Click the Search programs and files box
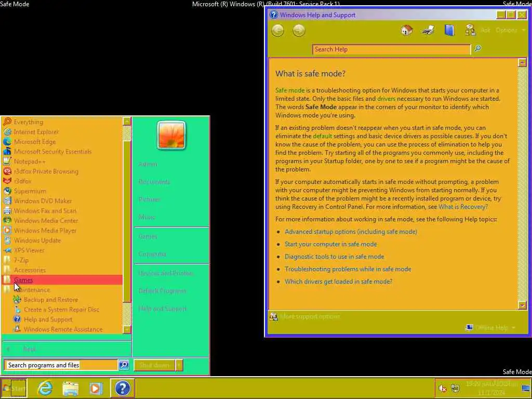 (61, 365)
